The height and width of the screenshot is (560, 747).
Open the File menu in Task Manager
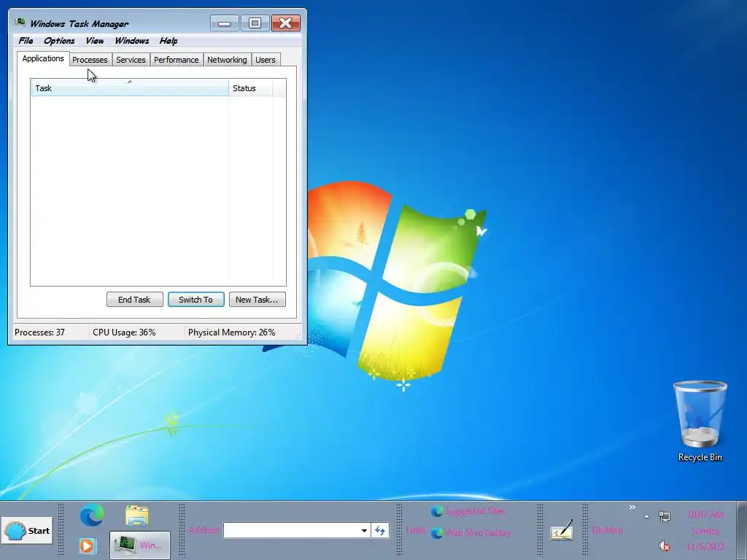click(26, 41)
